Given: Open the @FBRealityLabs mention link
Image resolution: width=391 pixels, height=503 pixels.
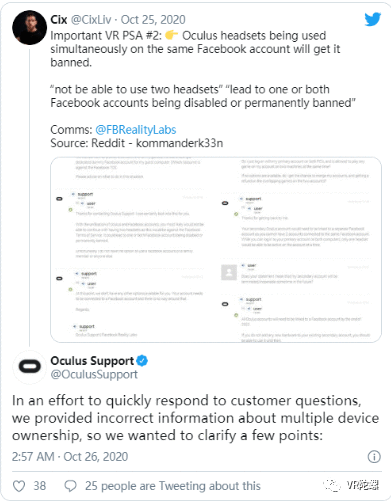Looking at the screenshot, I should click(136, 129).
